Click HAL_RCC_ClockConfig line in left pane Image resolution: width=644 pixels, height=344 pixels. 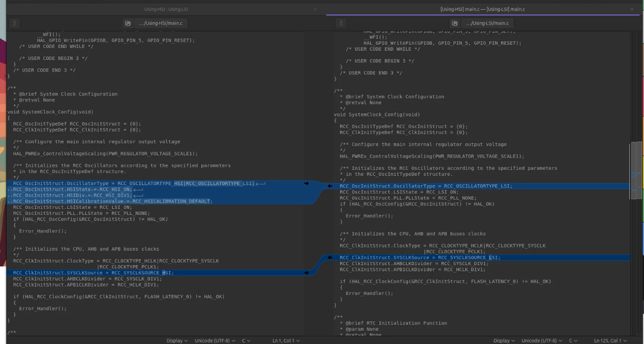coord(119,297)
